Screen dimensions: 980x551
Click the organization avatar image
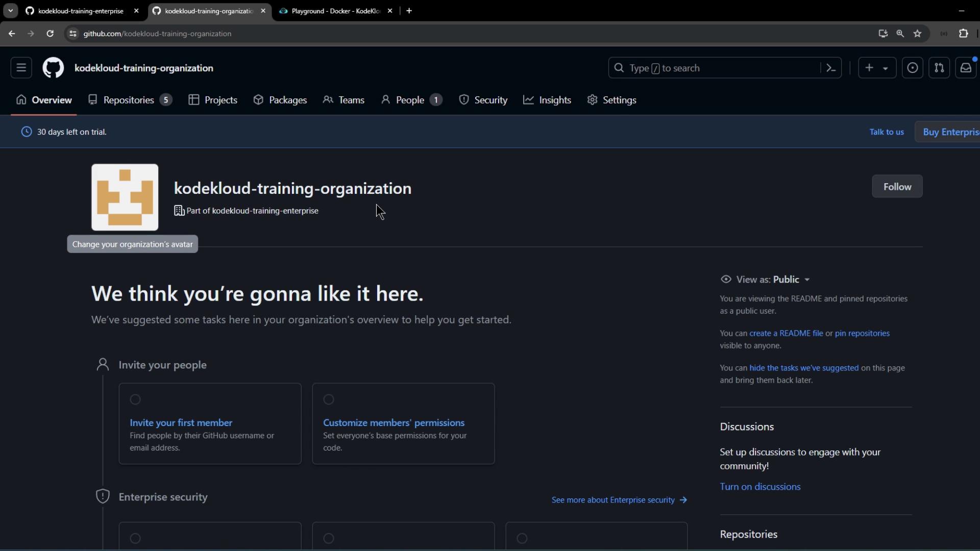125,197
